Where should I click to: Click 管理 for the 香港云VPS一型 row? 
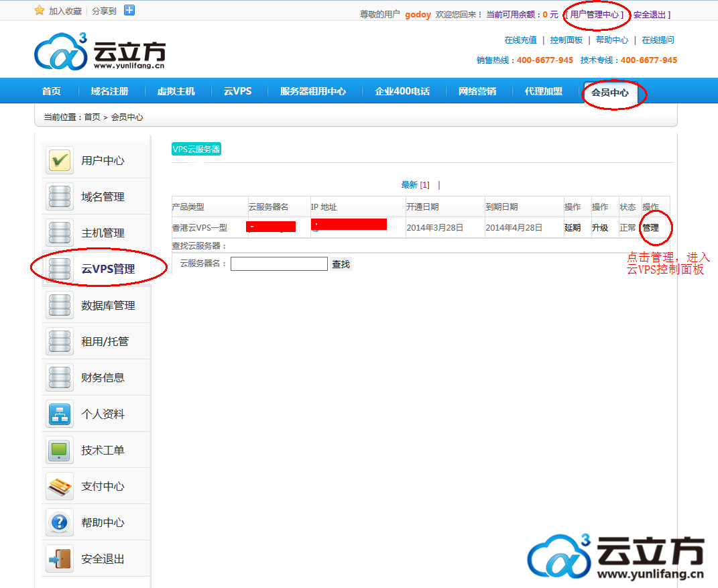coord(650,227)
